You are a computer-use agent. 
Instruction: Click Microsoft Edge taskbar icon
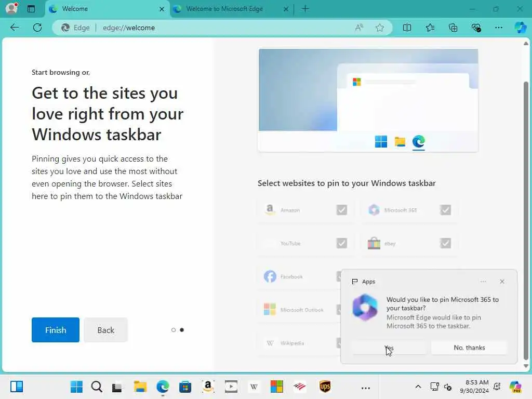(x=163, y=387)
